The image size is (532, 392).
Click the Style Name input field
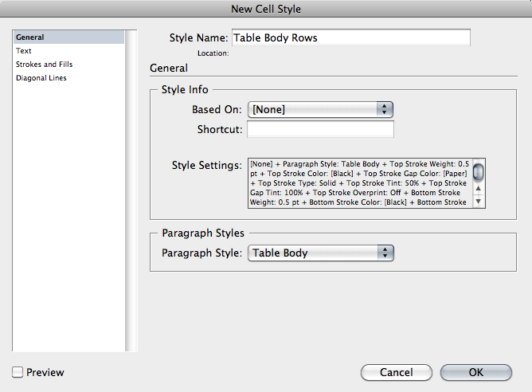tap(351, 37)
